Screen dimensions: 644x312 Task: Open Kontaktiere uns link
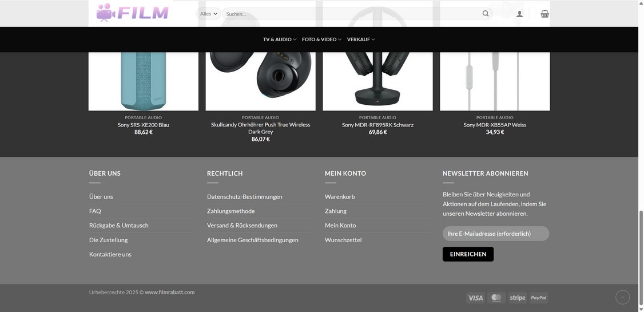click(x=110, y=254)
